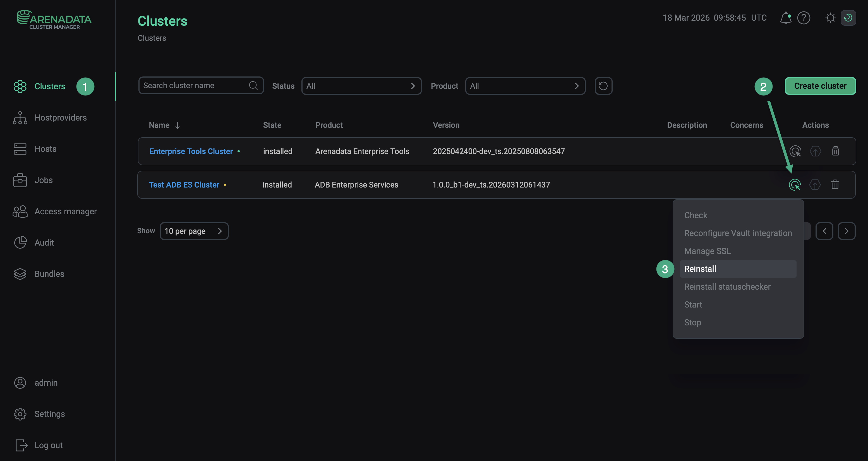Viewport: 868px width, 461px height.
Task: Click the search magnifier icon
Action: [253, 86]
